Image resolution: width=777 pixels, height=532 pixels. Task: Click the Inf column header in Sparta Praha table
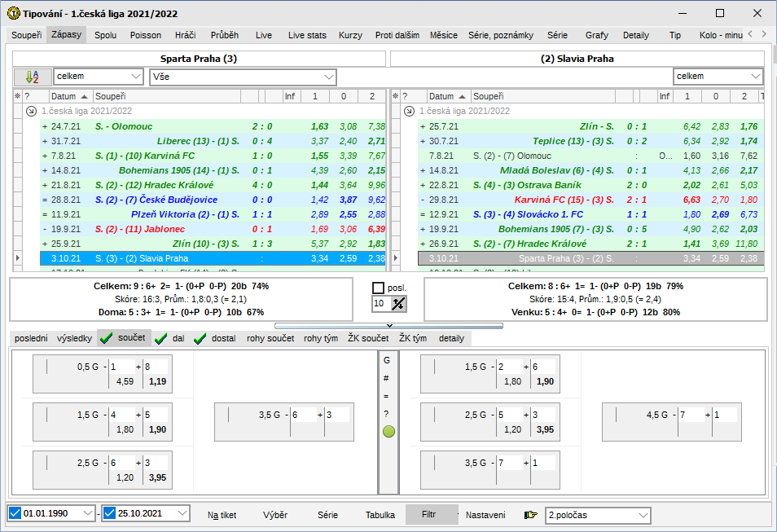290,96
